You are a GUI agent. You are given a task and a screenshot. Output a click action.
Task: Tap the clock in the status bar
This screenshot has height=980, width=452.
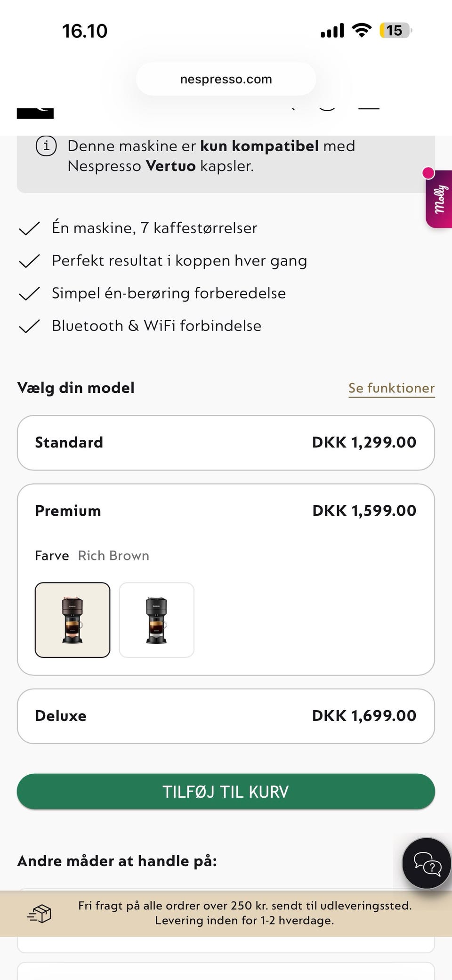[85, 31]
